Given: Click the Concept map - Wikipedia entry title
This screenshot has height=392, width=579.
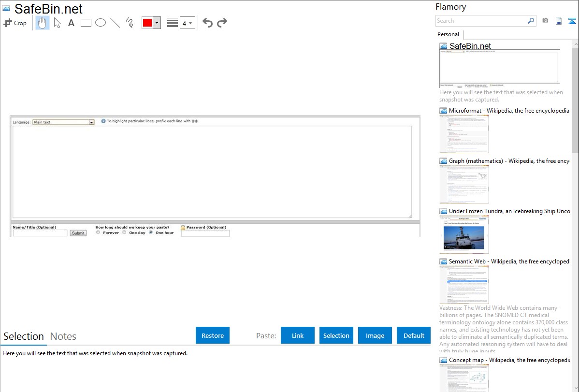Looking at the screenshot, I should tap(509, 360).
